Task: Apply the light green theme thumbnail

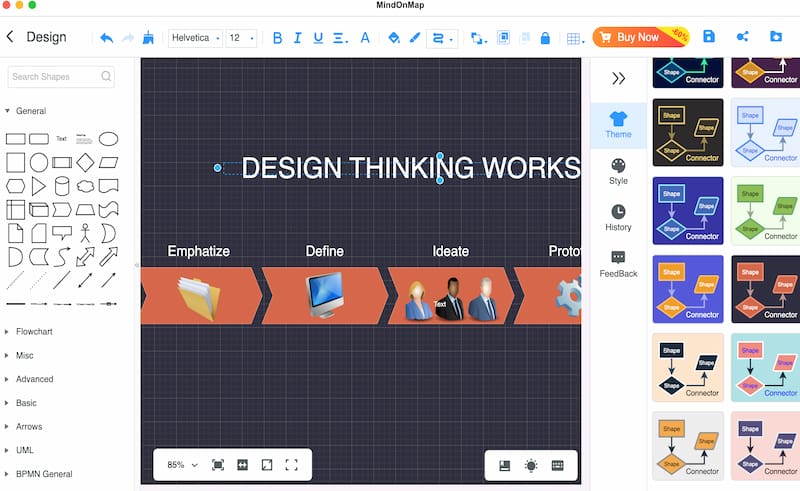Action: 765,211
